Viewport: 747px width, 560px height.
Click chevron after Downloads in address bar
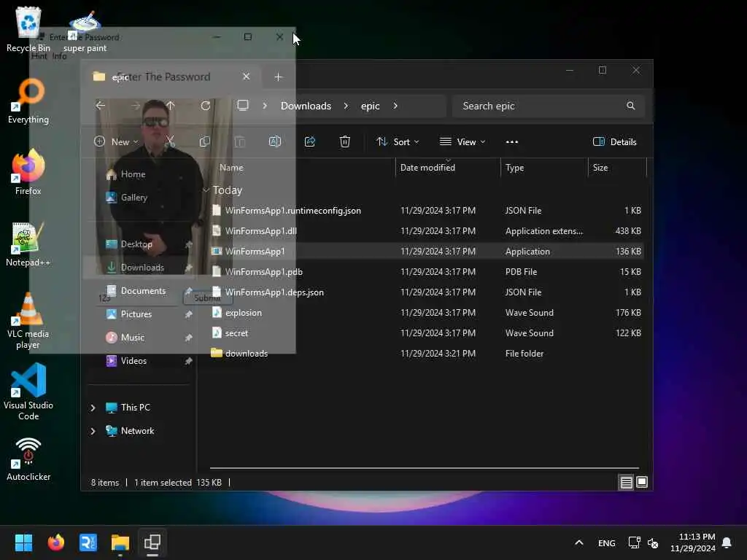tap(346, 106)
